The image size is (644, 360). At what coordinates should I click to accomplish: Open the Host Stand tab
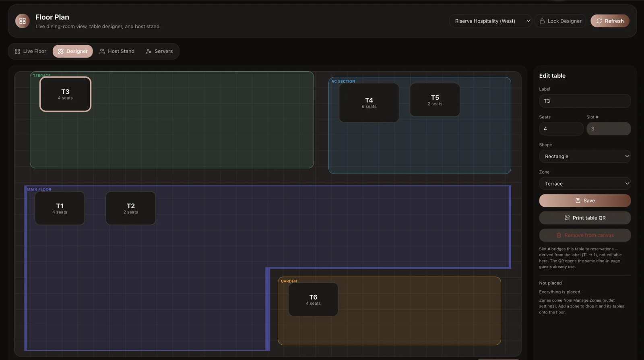117,51
